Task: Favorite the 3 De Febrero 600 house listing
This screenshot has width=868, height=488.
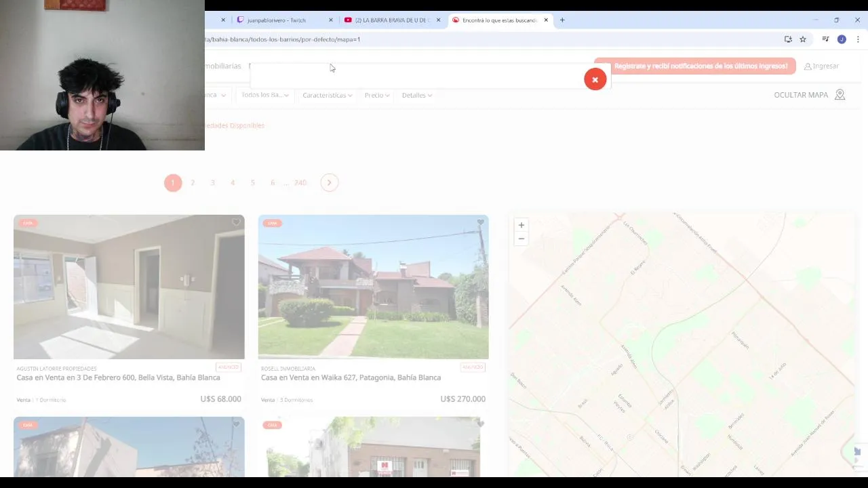Action: coord(236,222)
